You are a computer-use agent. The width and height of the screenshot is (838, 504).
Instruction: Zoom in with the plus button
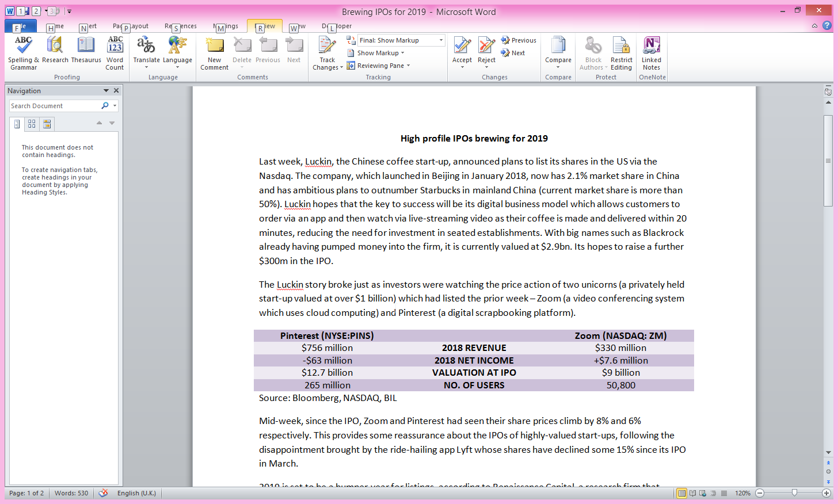[x=826, y=493]
